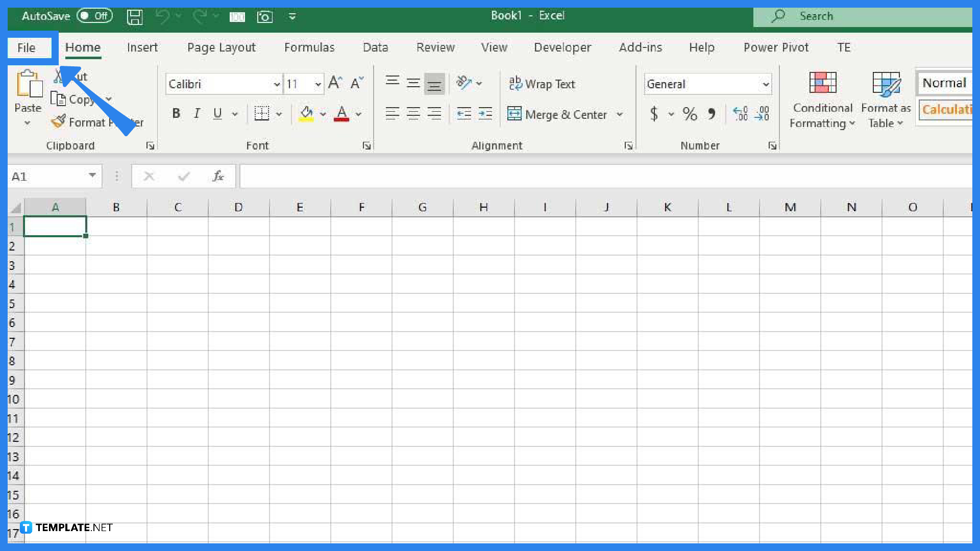Screen dimensions: 980x551
Task: Click the Bold formatting icon
Action: 176,113
